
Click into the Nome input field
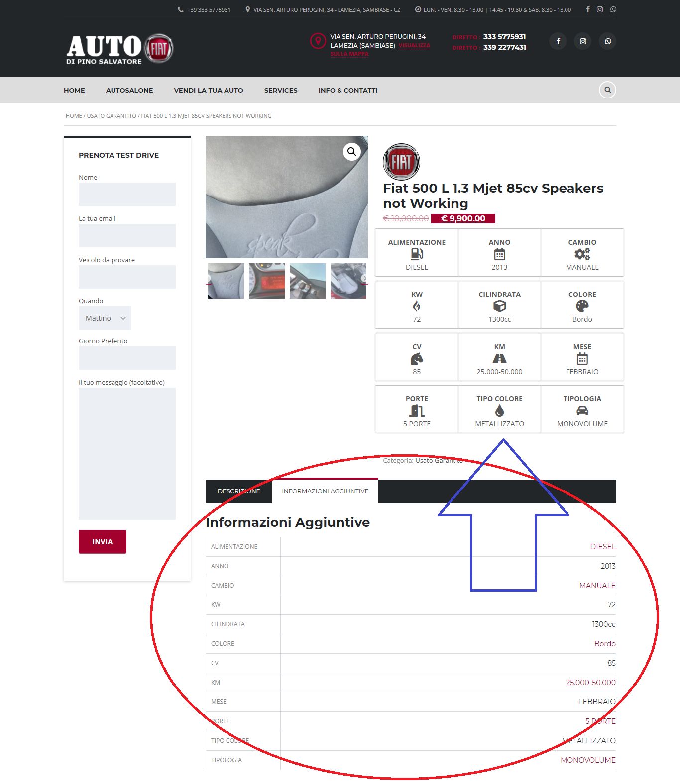127,194
